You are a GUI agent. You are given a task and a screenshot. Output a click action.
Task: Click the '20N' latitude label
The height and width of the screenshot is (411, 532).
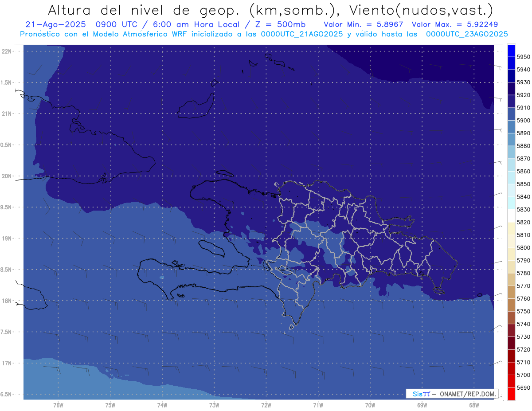[8, 176]
